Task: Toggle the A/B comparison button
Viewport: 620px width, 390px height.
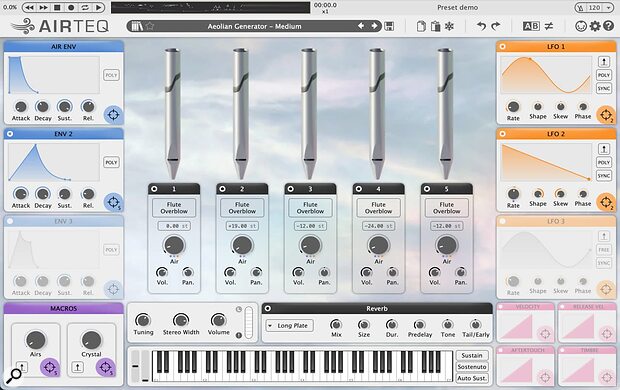Action: coord(531,27)
